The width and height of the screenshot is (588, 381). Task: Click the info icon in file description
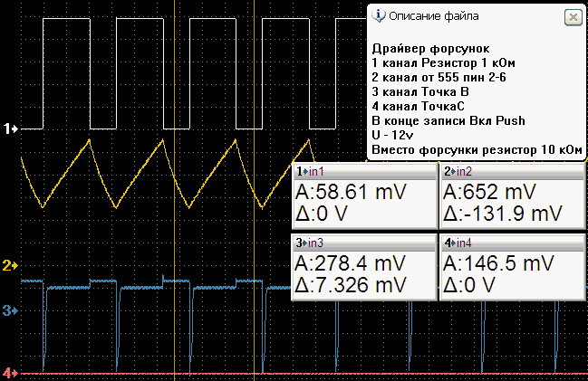pos(379,15)
